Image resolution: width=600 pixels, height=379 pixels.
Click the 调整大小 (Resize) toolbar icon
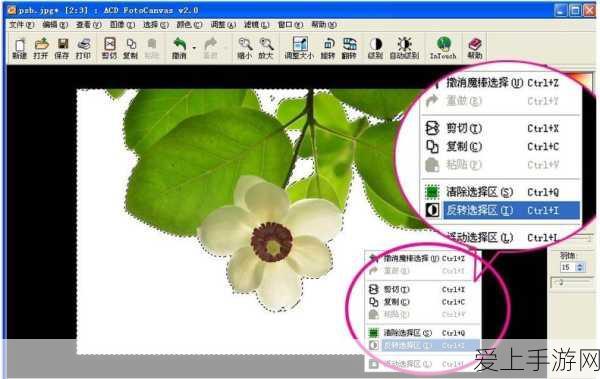click(x=299, y=48)
